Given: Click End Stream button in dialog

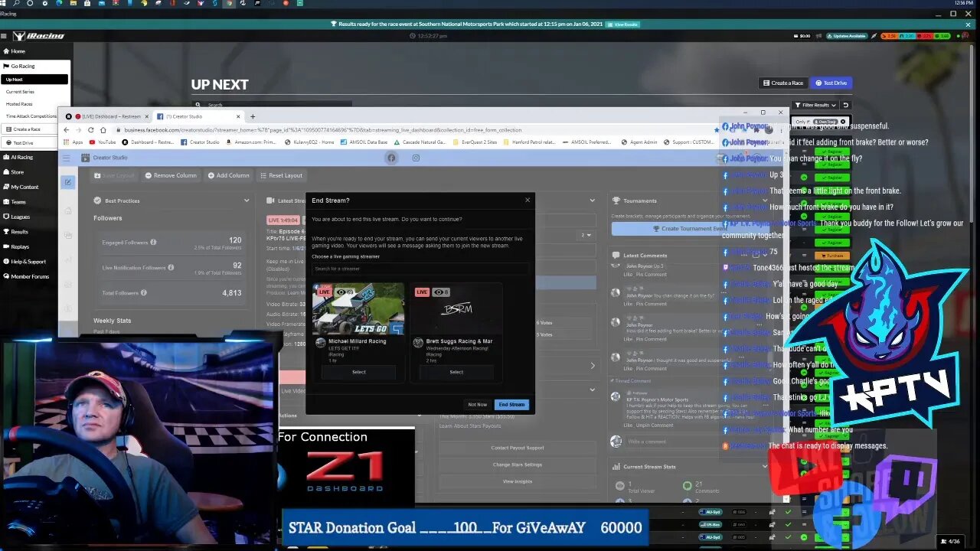Looking at the screenshot, I should click(511, 404).
